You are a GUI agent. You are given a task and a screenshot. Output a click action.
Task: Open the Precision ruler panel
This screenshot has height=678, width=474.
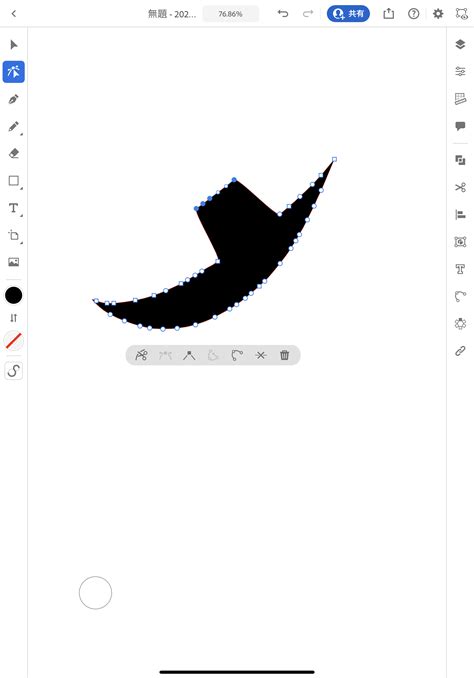460,99
